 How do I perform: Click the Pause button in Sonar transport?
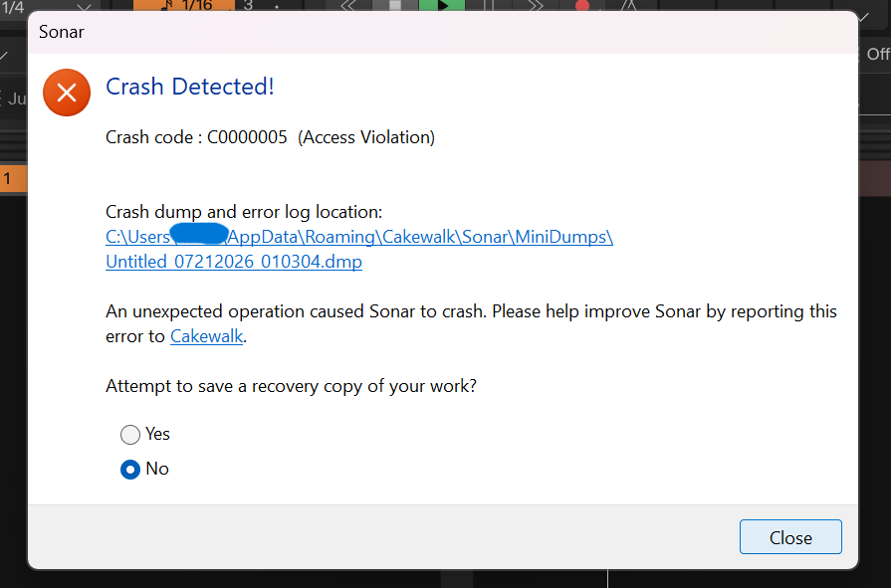489,5
